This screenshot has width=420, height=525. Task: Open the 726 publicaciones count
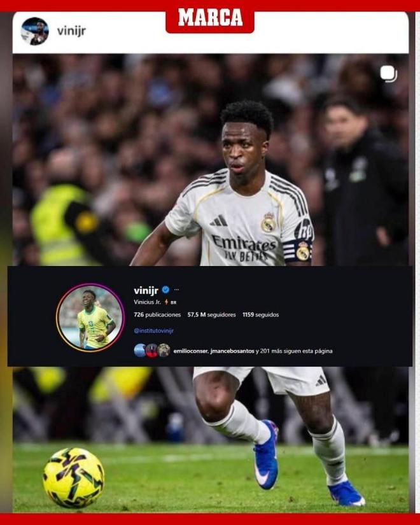tap(157, 315)
